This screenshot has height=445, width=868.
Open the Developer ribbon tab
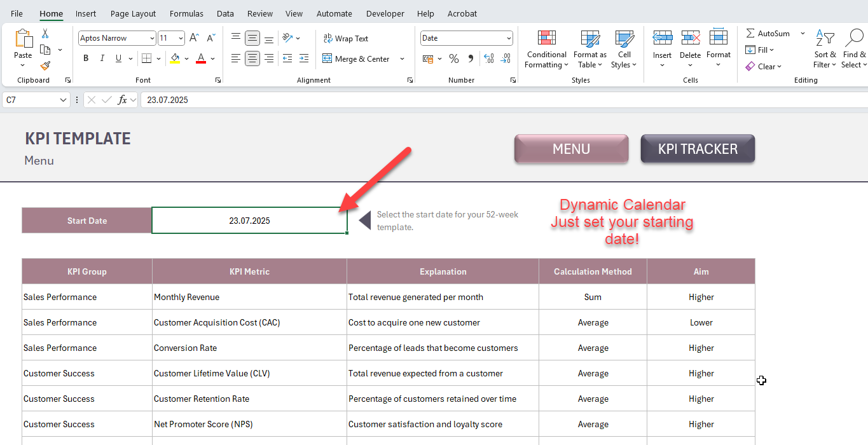click(385, 13)
